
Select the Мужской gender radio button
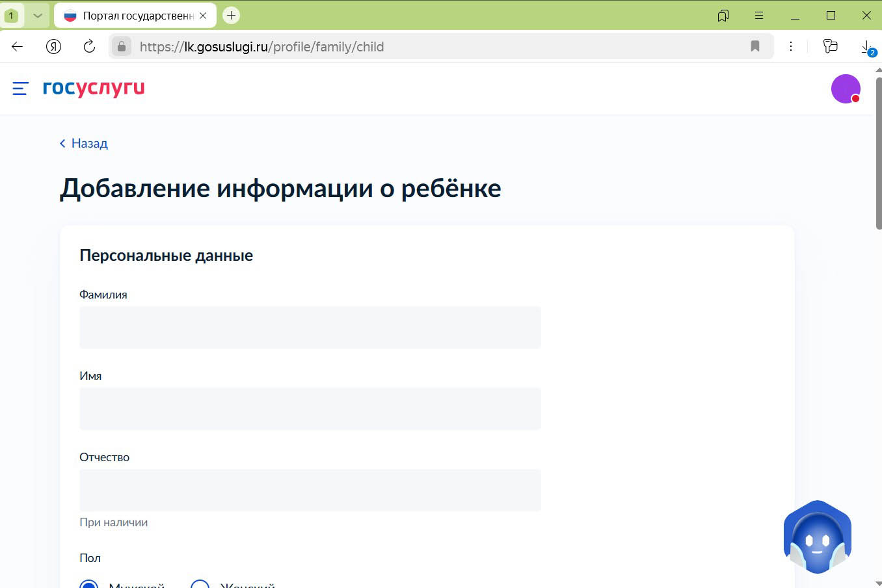[x=87, y=585]
